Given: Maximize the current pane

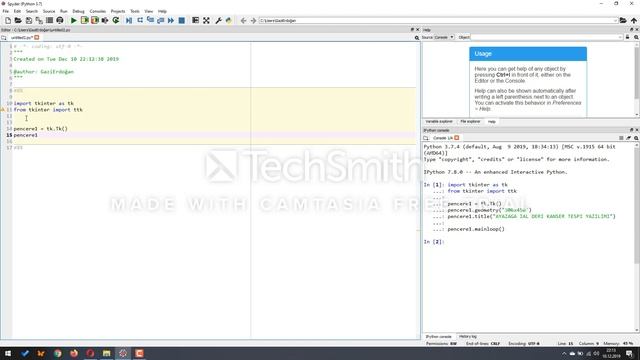Looking at the screenshot, I should pos(196,20).
